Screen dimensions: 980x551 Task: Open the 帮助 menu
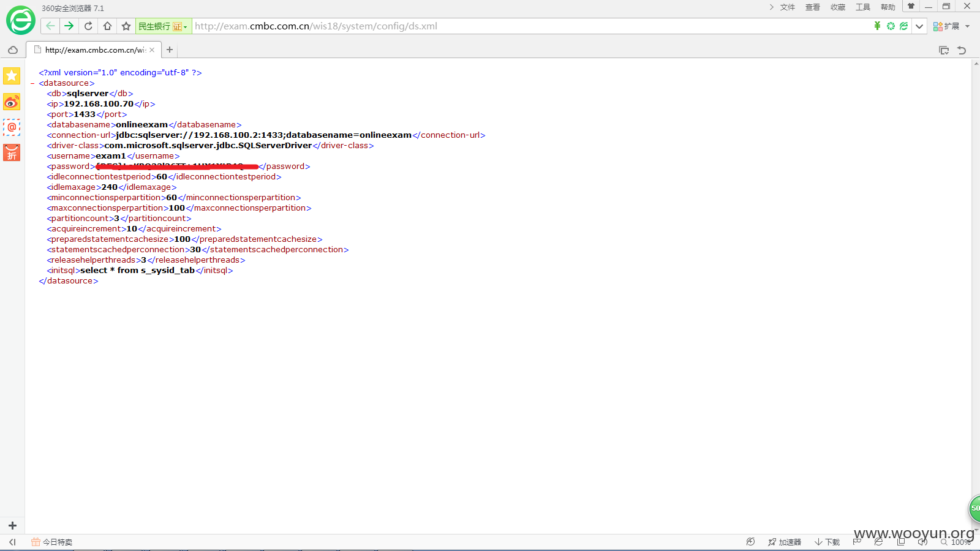click(888, 7)
